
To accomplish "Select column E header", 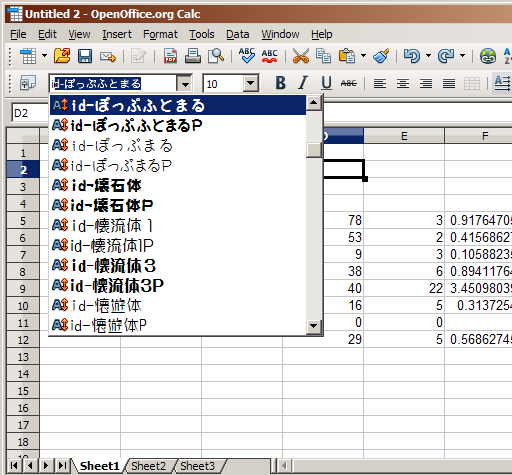I will [x=404, y=136].
